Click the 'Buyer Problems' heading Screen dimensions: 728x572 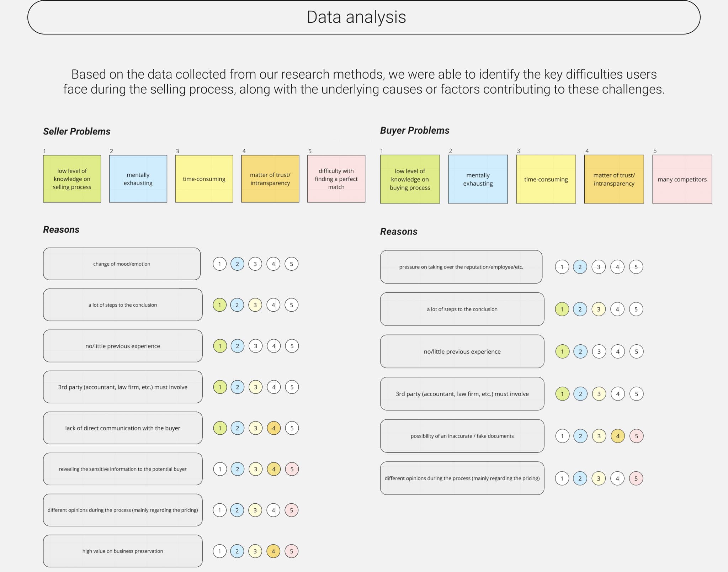coord(415,131)
